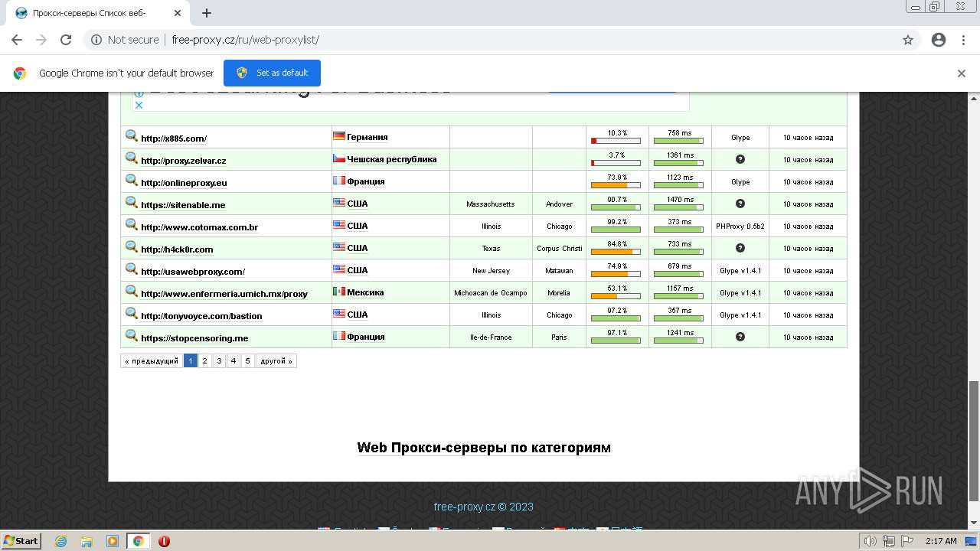Open the http://usawebproxy.com/ link

(193, 272)
